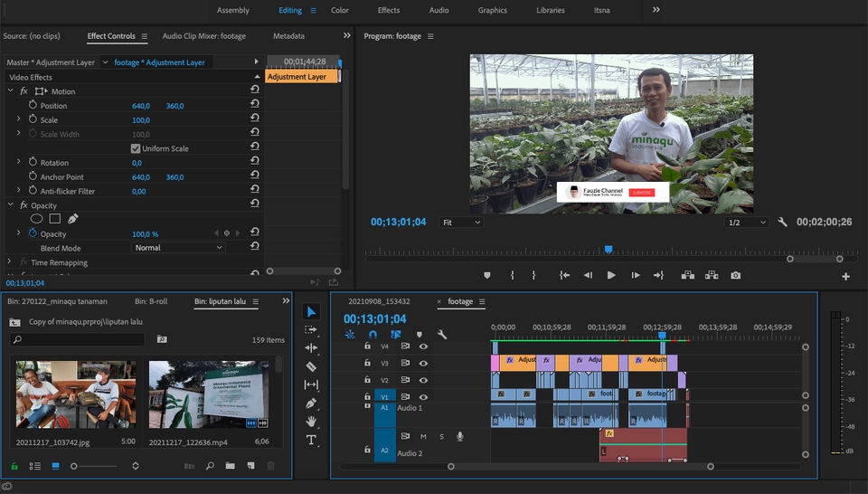This screenshot has height=494, width=868.
Task: Toggle animation stopwatch for Opacity
Action: (33, 233)
